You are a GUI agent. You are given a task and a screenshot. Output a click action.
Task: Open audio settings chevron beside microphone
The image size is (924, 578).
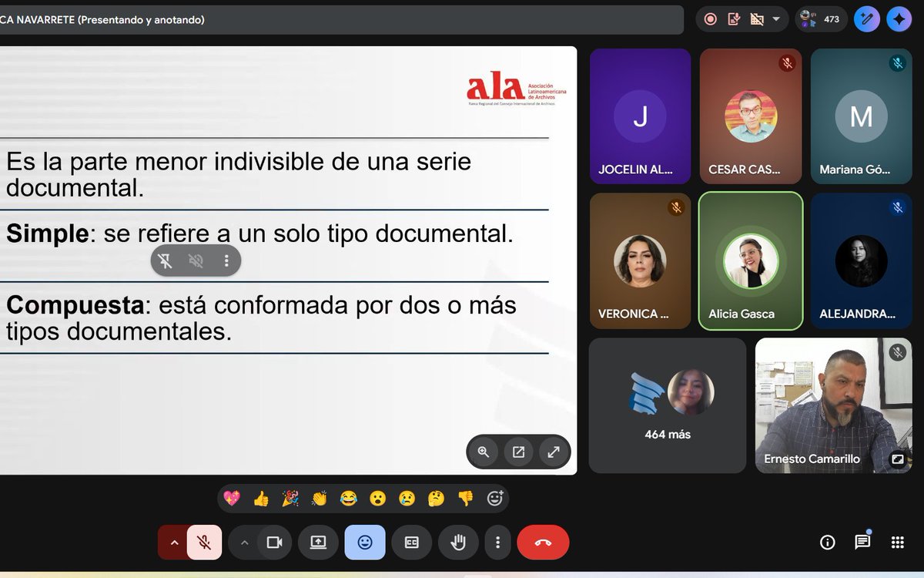(x=174, y=543)
